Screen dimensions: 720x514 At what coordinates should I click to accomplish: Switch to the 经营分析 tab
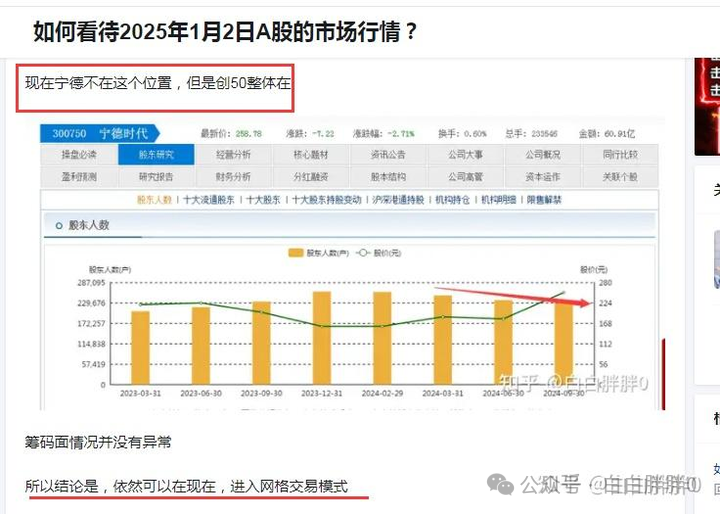click(x=233, y=155)
